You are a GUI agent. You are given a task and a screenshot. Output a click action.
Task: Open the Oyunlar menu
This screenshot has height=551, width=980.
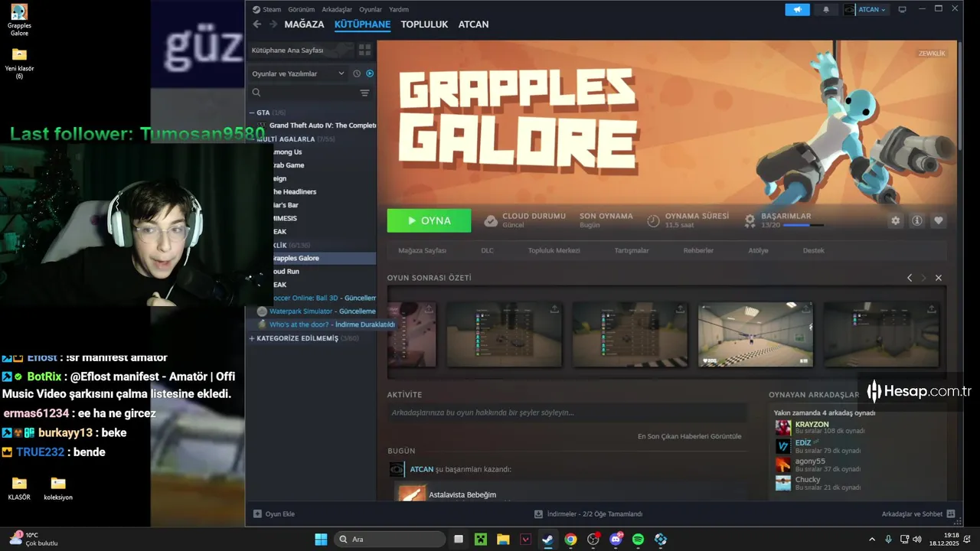371,9
